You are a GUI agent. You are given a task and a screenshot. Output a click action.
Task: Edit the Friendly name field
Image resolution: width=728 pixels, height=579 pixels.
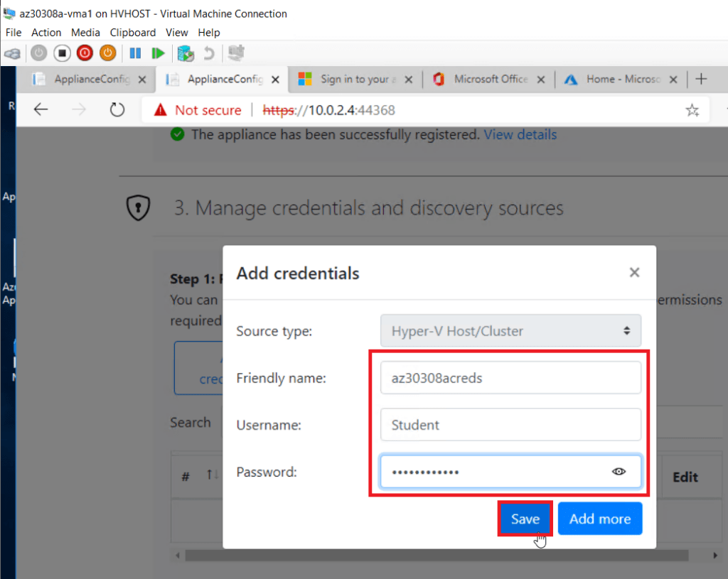pos(510,377)
